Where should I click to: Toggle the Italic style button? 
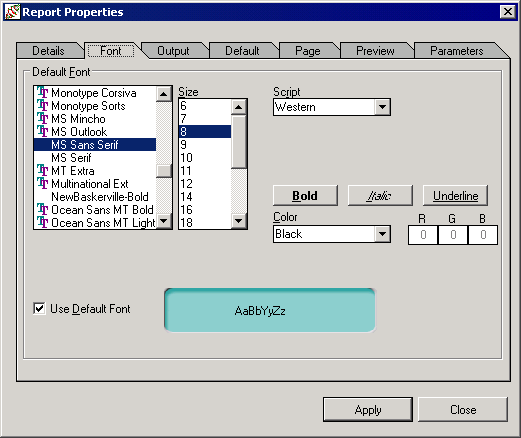click(x=380, y=196)
